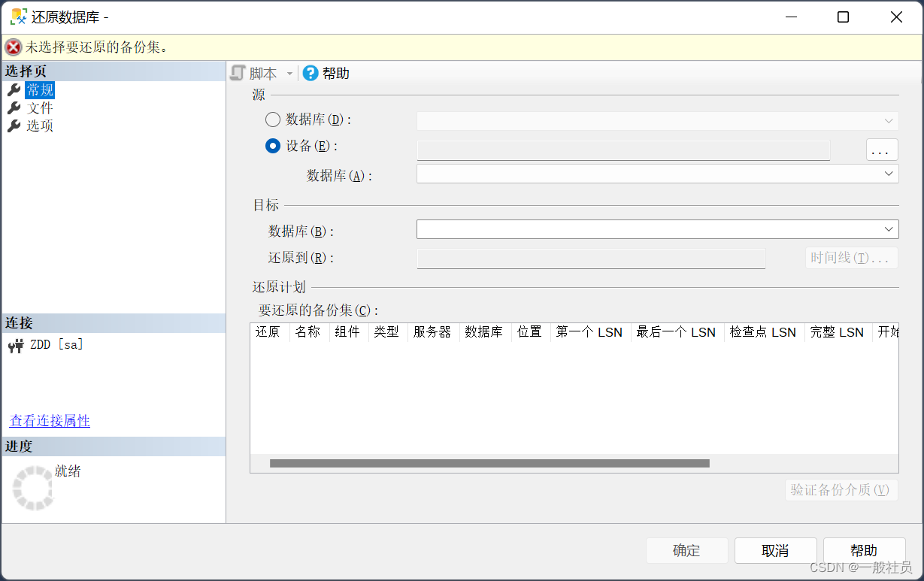Click wrench icon next to 常规 page

[x=14, y=90]
